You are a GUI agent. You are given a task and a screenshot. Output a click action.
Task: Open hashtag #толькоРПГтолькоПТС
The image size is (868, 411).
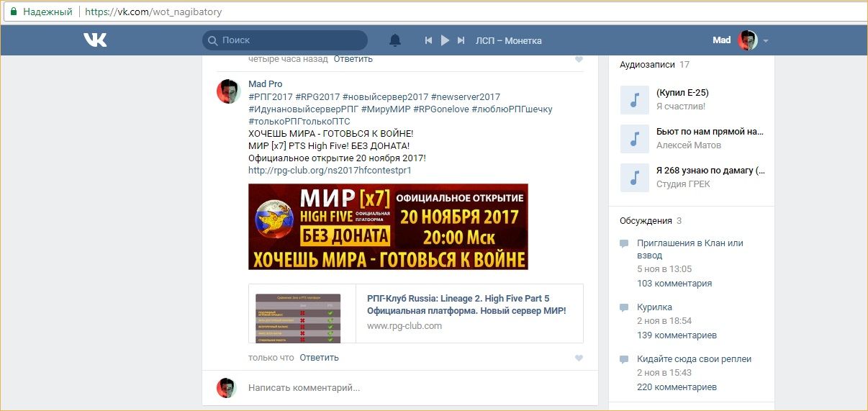pos(299,121)
